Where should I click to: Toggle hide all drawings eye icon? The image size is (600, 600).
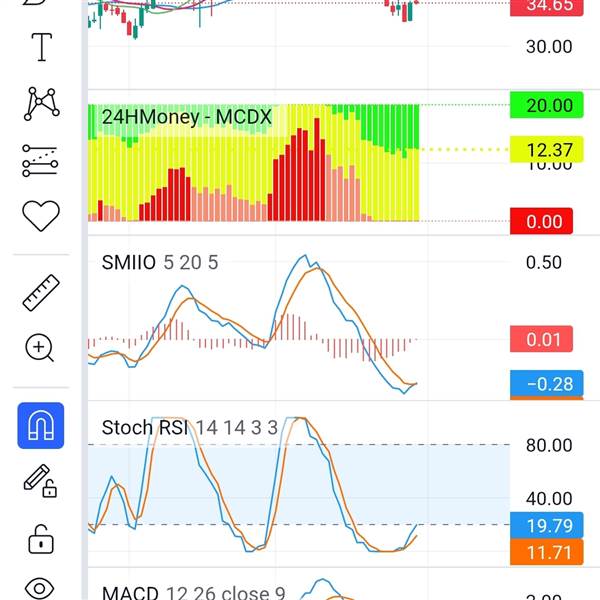click(x=40, y=588)
